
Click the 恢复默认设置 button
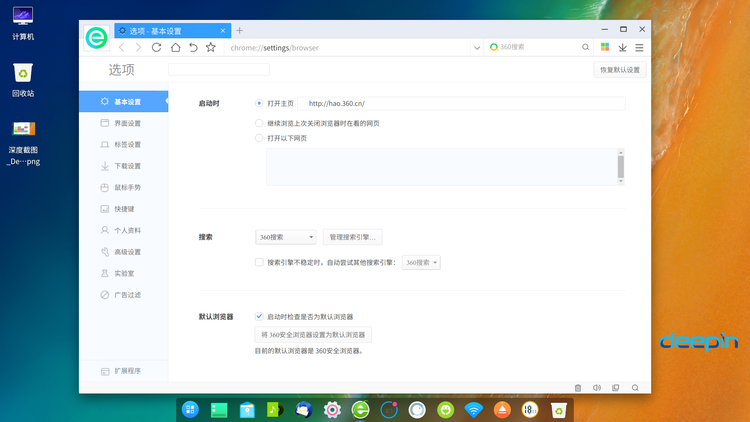(x=620, y=70)
